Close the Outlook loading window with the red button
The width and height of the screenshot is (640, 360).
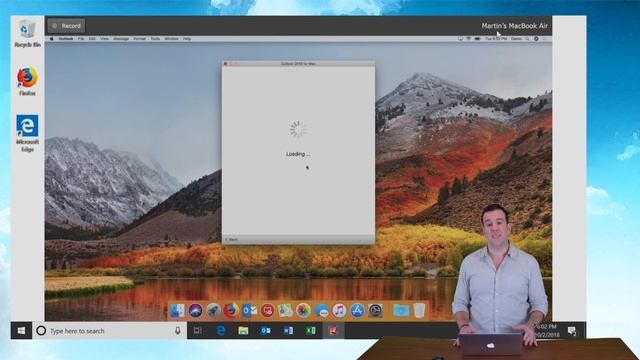tap(225, 64)
